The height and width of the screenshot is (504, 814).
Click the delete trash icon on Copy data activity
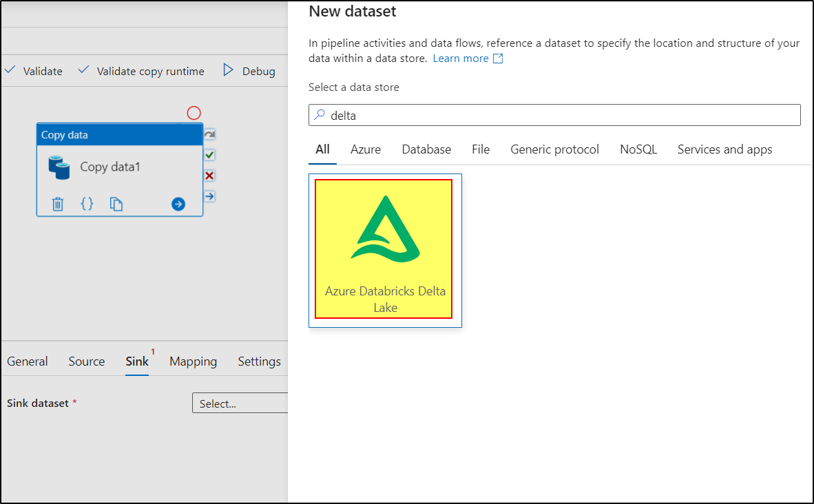58,204
